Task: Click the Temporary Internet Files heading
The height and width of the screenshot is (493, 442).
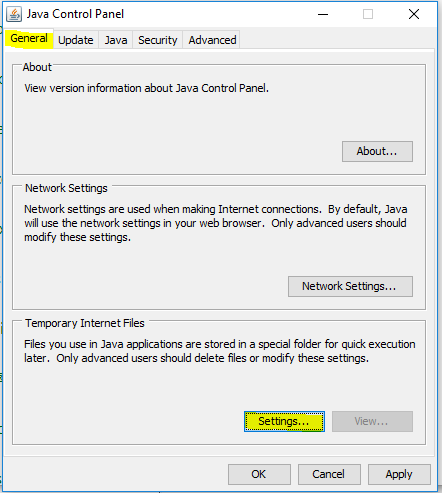Action: pyautogui.click(x=85, y=323)
